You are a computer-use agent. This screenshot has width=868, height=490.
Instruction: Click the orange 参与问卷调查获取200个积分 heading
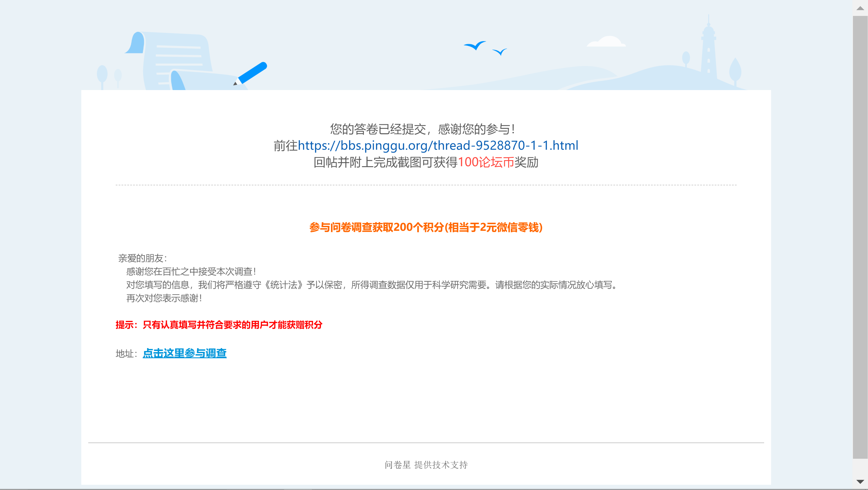426,227
